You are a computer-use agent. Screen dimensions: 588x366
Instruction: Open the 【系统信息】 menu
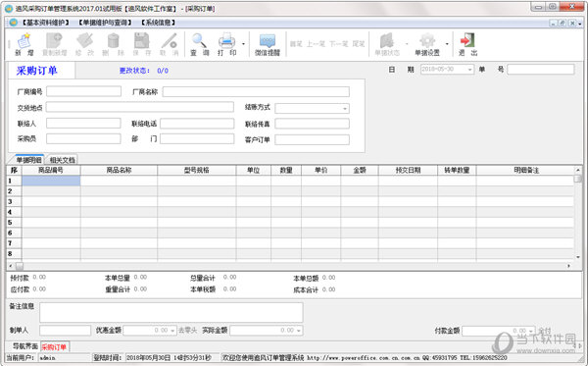click(x=158, y=23)
